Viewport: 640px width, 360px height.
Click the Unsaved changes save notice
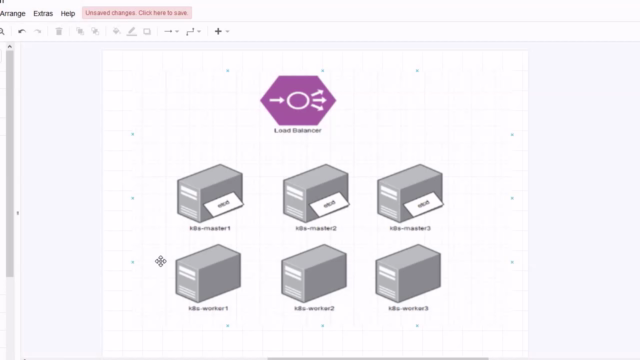(x=137, y=13)
